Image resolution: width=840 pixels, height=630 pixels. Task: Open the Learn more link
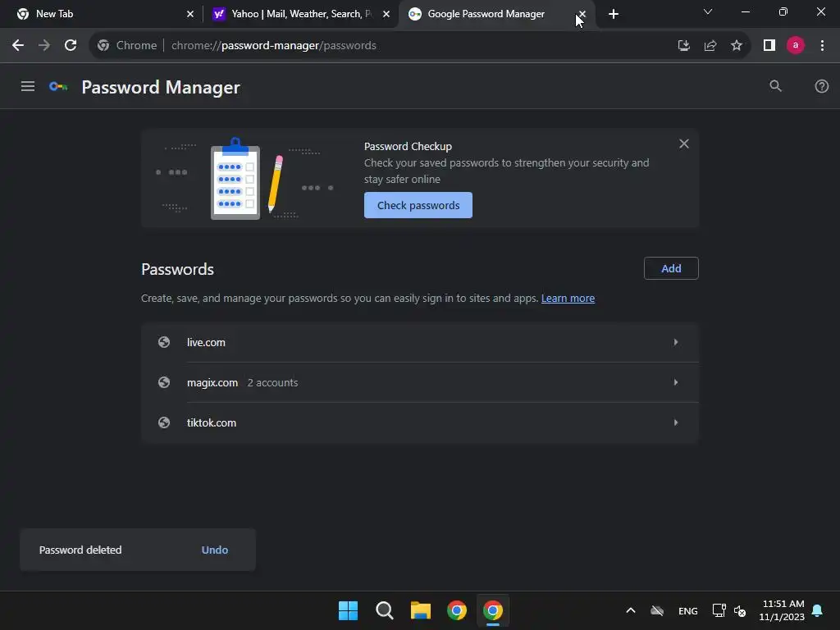point(568,299)
